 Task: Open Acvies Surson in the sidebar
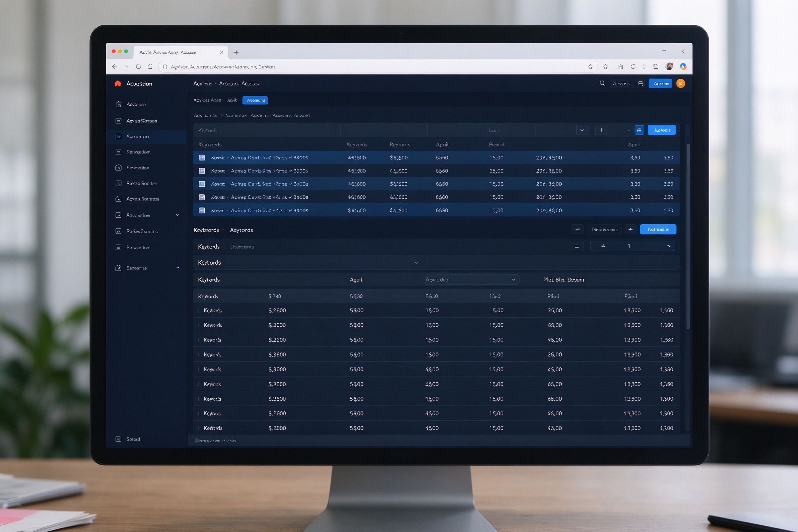coord(142,121)
